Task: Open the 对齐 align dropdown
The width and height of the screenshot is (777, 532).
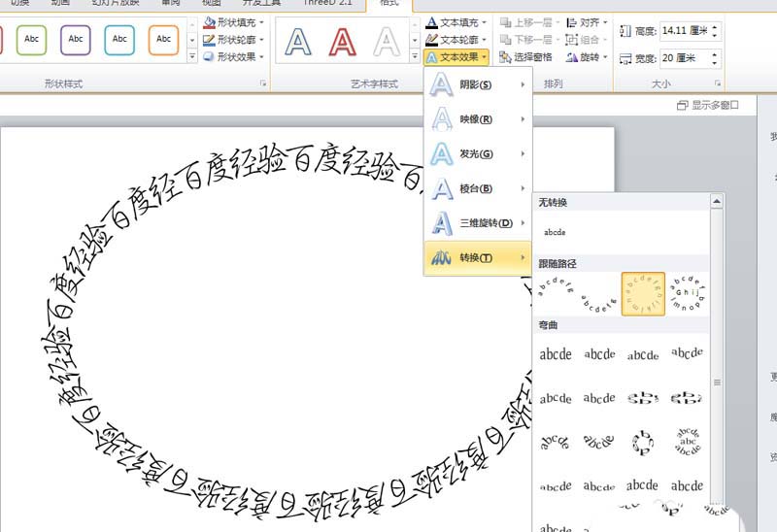Action: pyautogui.click(x=587, y=22)
